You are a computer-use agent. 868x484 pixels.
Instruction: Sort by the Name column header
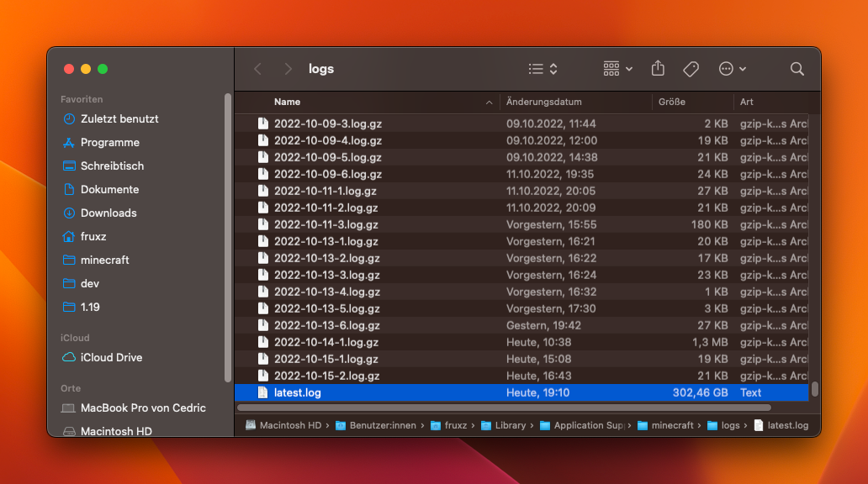(x=288, y=102)
